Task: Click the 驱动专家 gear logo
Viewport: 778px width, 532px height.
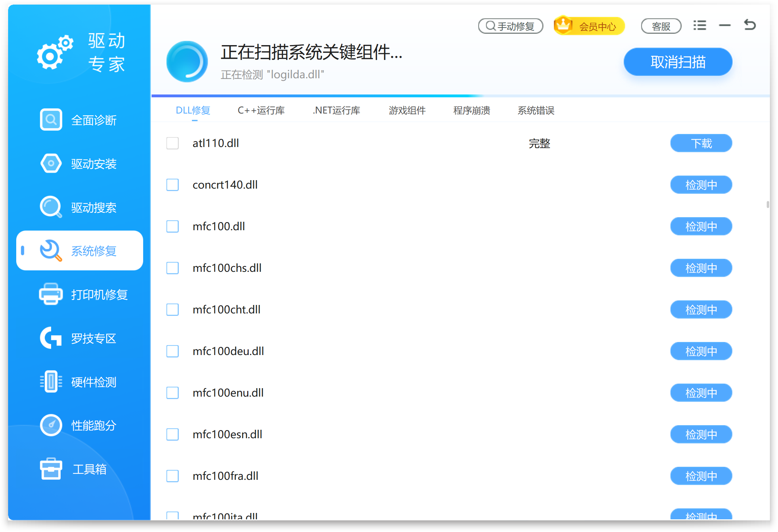Action: (x=55, y=52)
